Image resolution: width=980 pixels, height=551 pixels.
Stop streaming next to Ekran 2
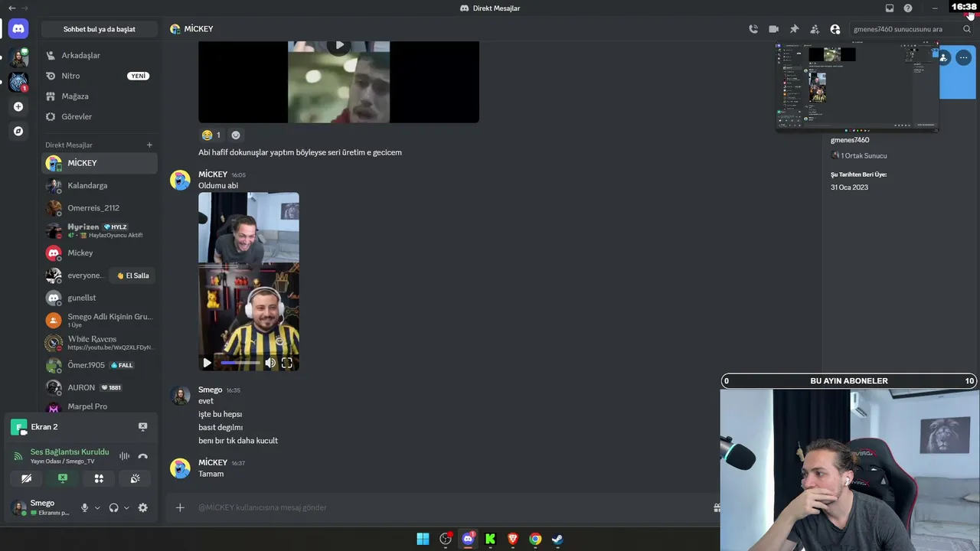[x=142, y=426]
